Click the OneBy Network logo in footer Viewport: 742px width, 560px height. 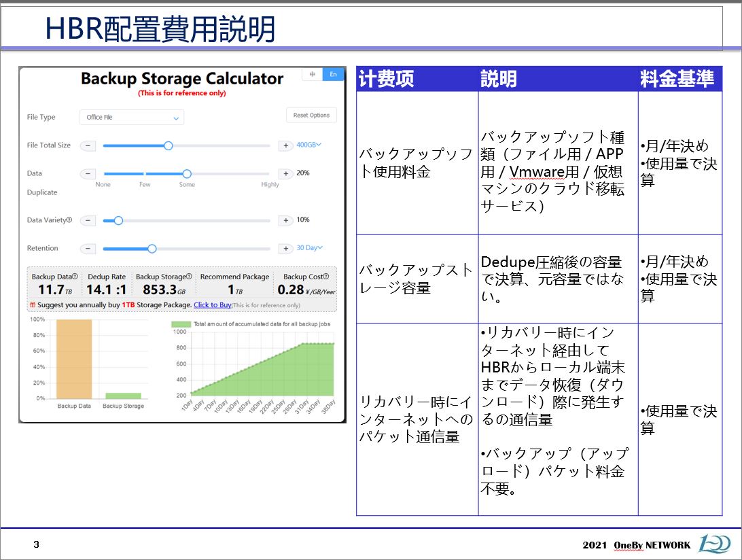tap(715, 544)
